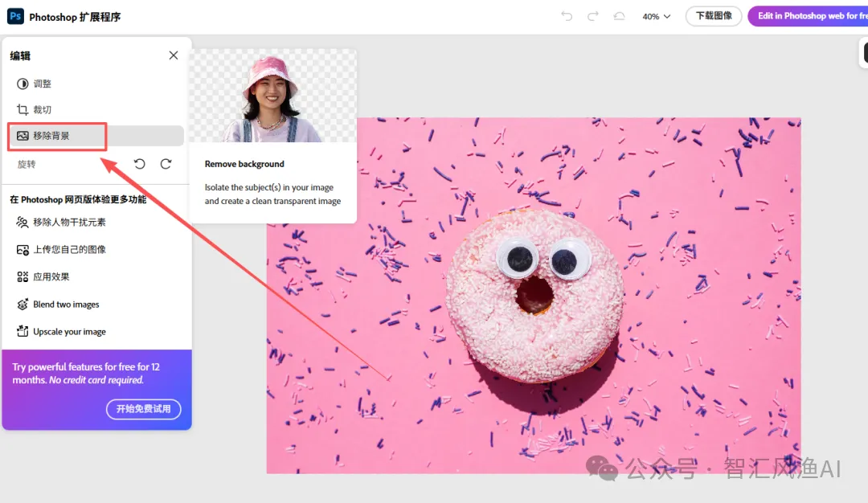Viewport: 868px width, 503px height.
Task: Click the donut image on canvas
Action: (x=534, y=296)
